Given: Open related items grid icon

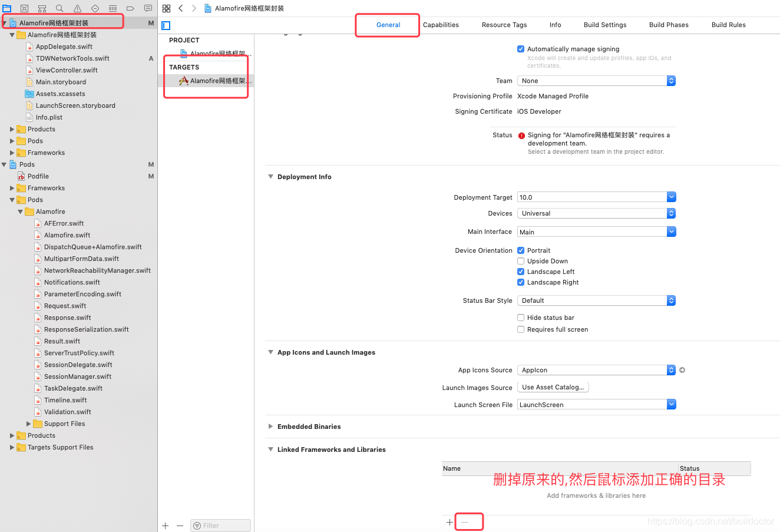Looking at the screenshot, I should coord(166,8).
